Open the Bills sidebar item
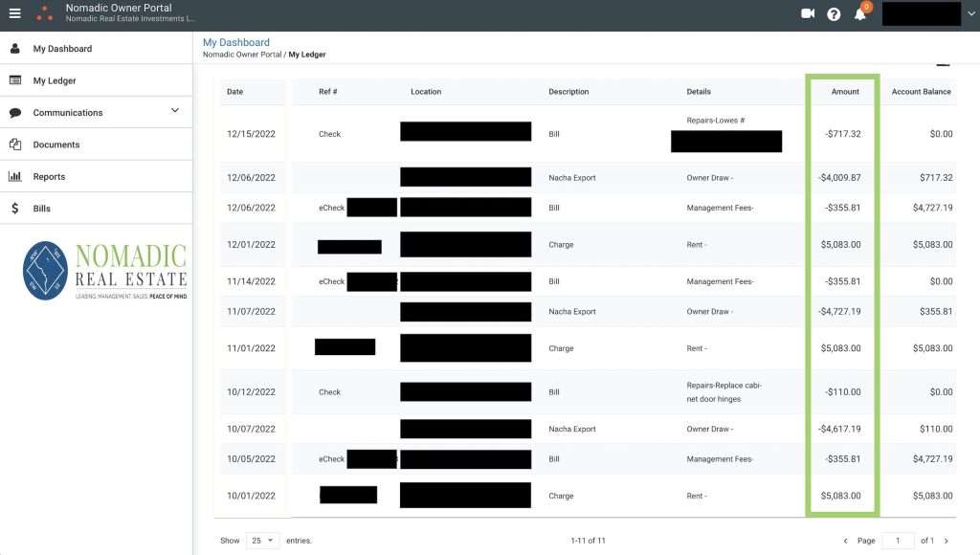Screen dimensions: 980x555 41,208
